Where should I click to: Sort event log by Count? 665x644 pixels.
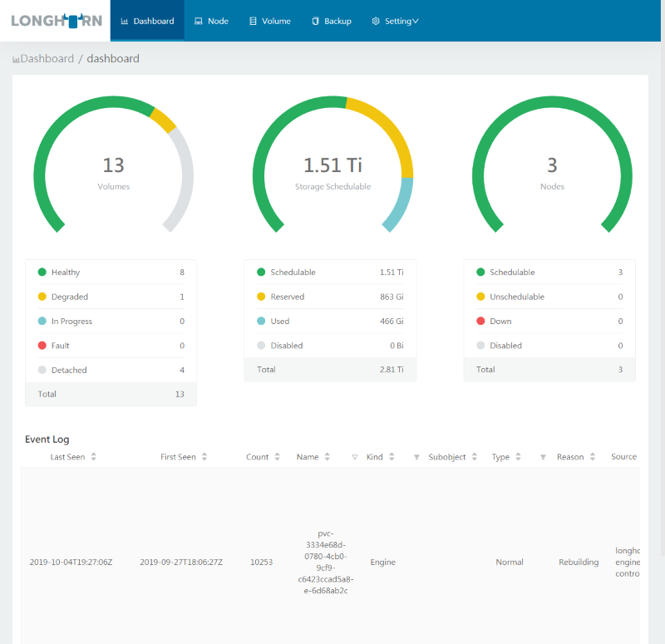(x=278, y=456)
